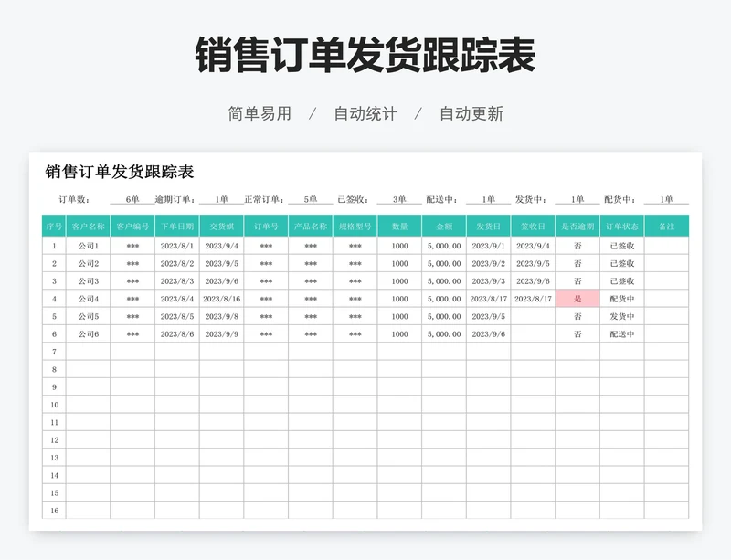Click the customer cell 公司5
The width and height of the screenshot is (731, 560).
(88, 316)
